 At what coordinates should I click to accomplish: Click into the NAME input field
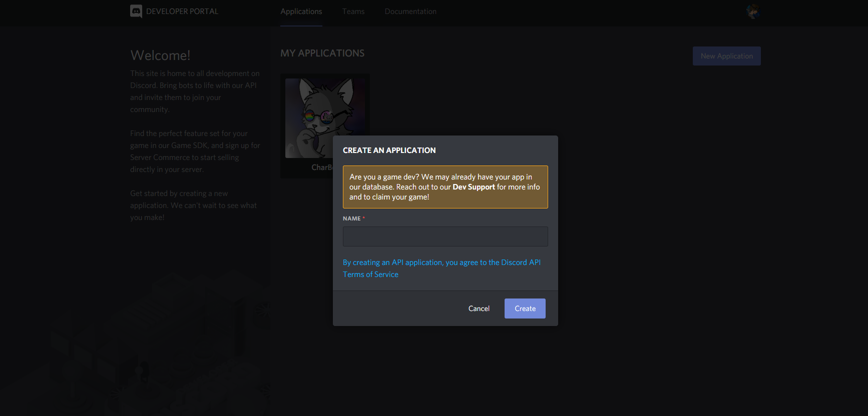[446, 236]
